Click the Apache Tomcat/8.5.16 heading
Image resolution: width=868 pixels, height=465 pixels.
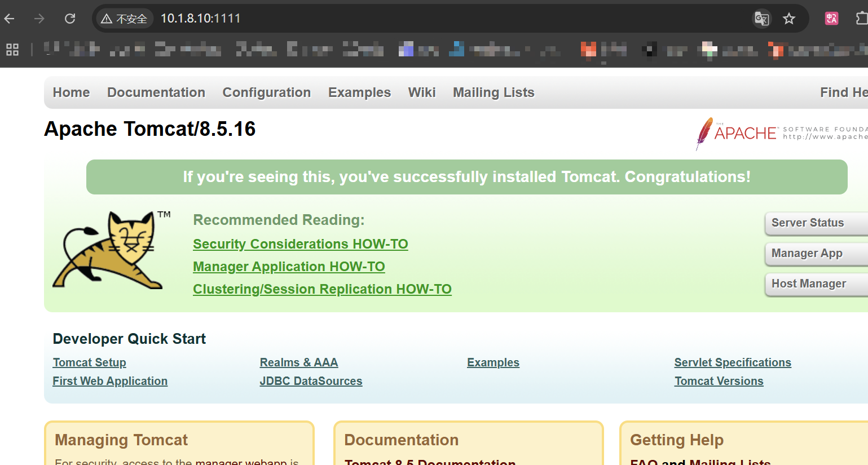tap(150, 129)
